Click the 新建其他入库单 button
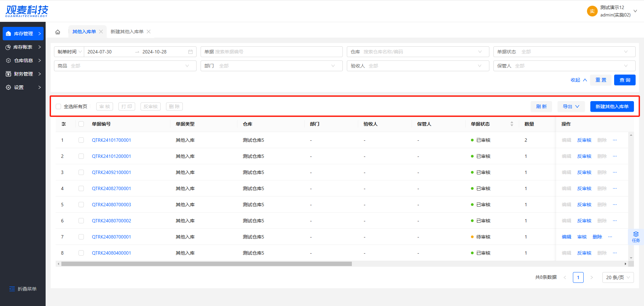 (x=612, y=106)
